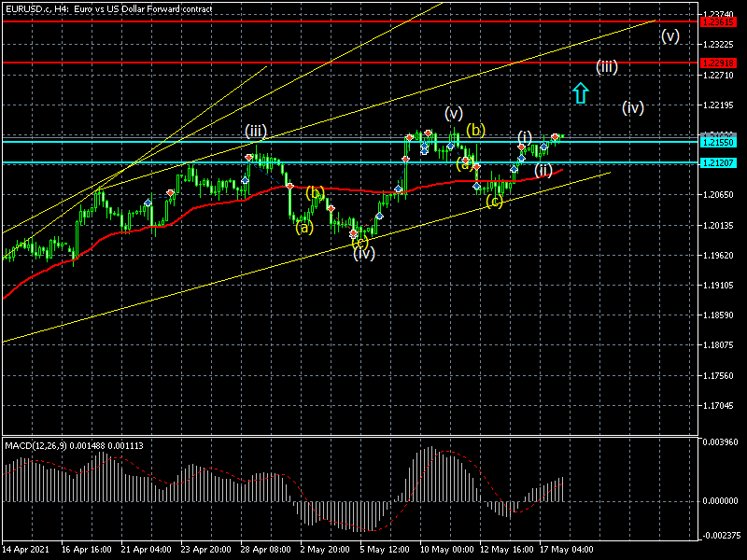Click the 1.19620 value on the price axis

(x=718, y=255)
